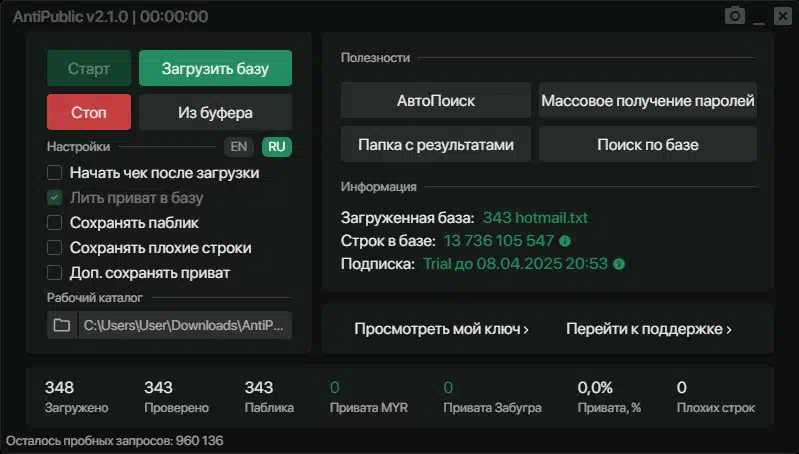This screenshot has height=454, width=799.
Task: Open Поиск по базе
Action: 648,145
